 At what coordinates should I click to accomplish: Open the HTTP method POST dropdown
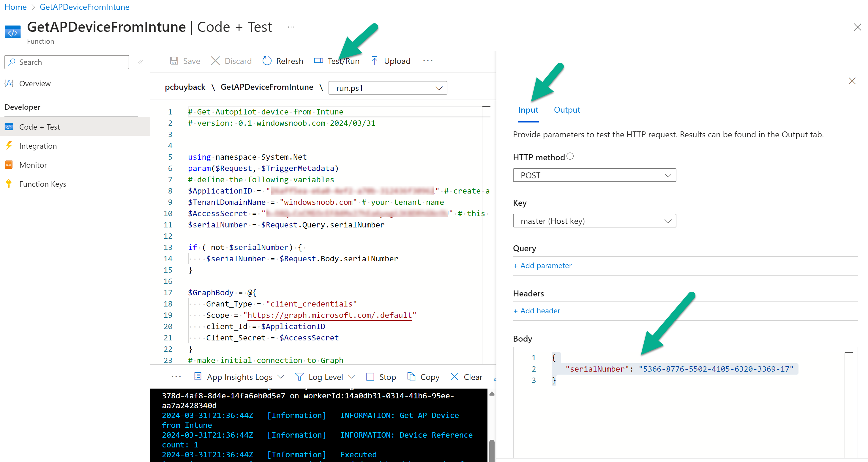point(594,175)
